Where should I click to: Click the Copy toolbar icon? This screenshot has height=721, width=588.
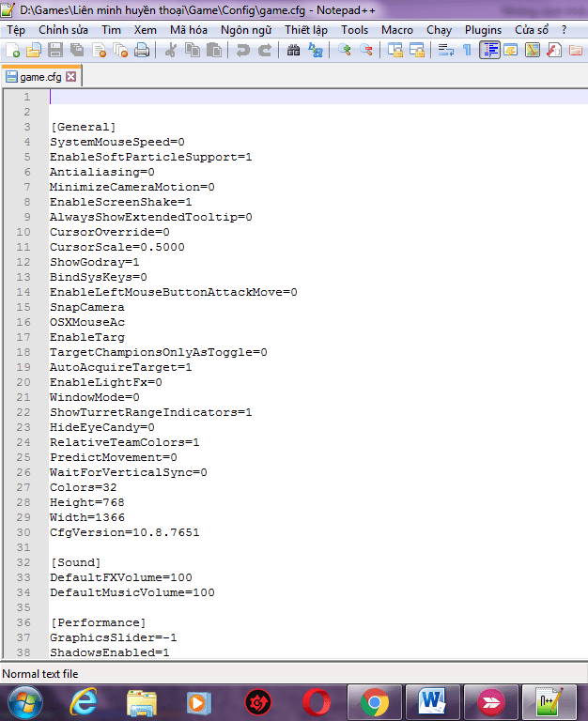(x=193, y=50)
